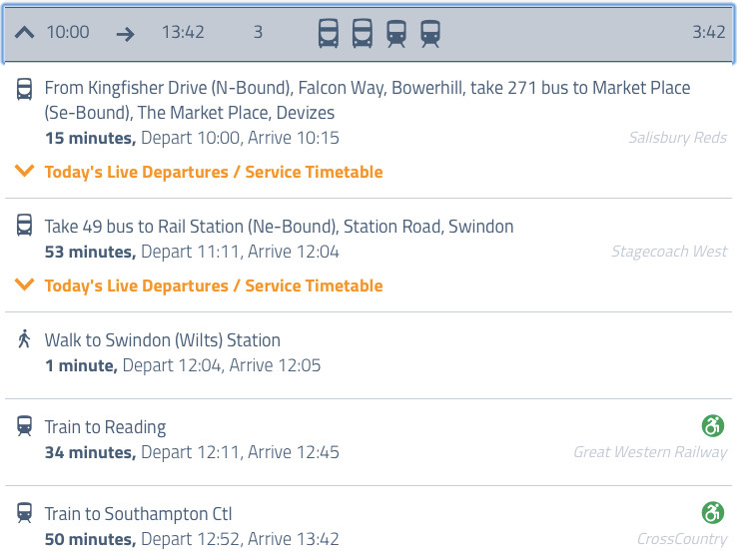Collapse the 10:00 journey details chevron

[x=25, y=33]
